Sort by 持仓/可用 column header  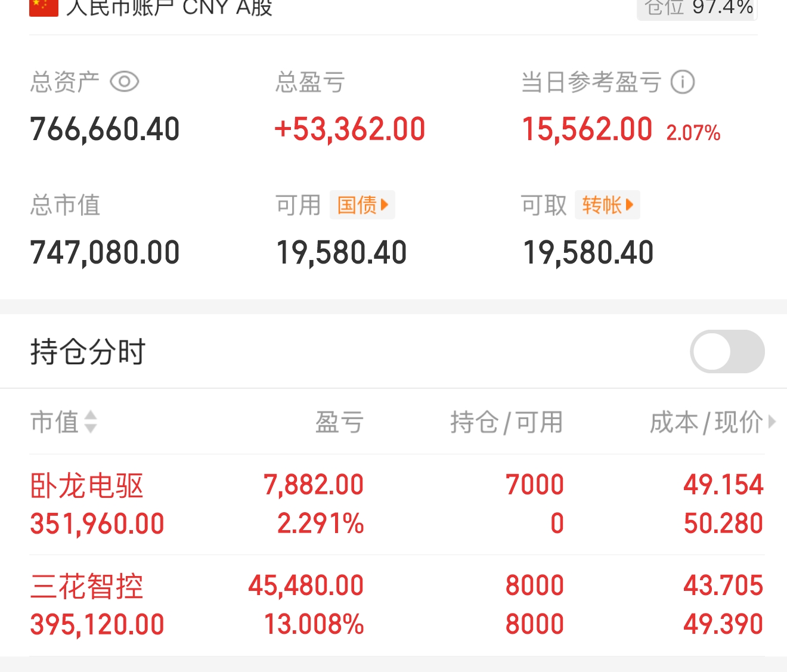point(506,422)
